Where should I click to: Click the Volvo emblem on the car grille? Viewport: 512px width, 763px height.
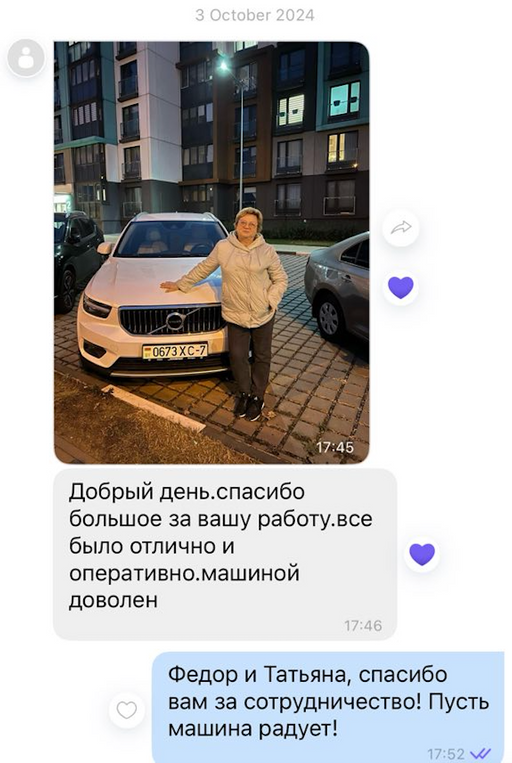click(174, 321)
